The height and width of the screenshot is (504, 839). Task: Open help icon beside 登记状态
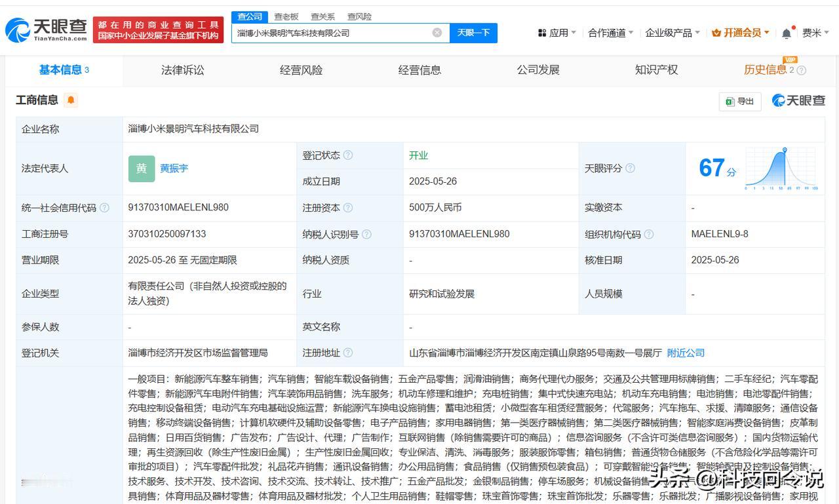pos(348,155)
